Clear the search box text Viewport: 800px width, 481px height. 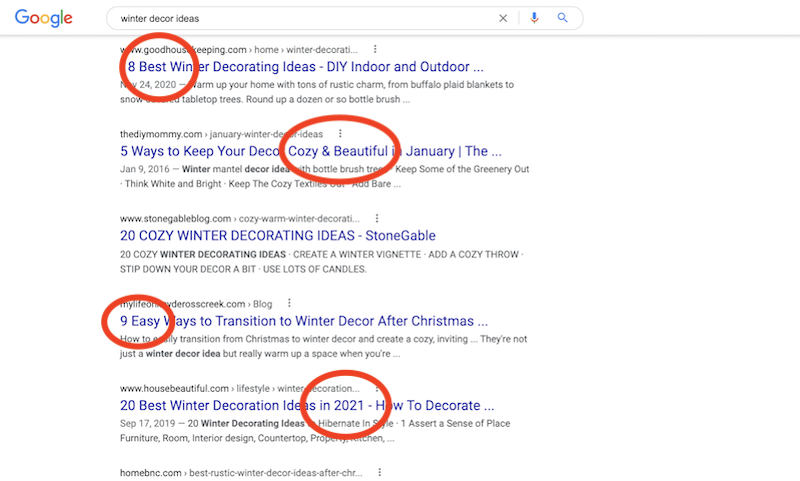point(503,18)
